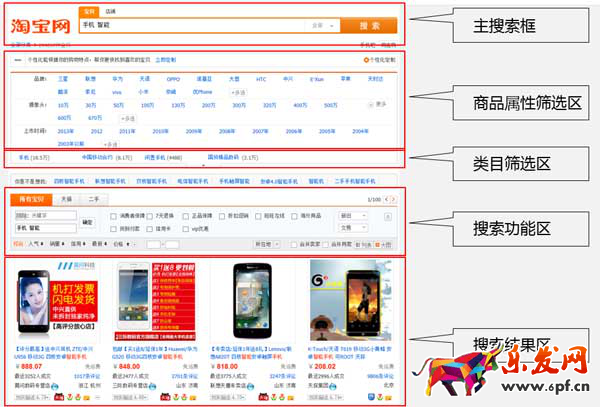Click the orange 搜索 button
The image size is (600, 407).
coord(369,26)
